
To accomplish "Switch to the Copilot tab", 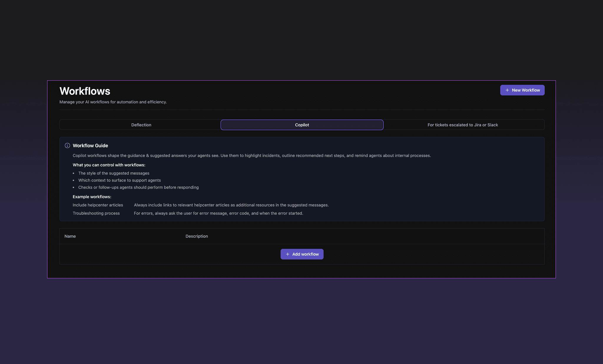I will tap(302, 125).
